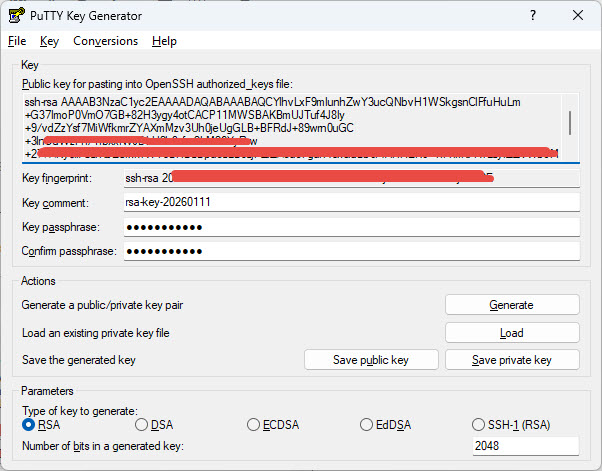The image size is (602, 471).
Task: Click Load to open existing private key
Action: (511, 332)
